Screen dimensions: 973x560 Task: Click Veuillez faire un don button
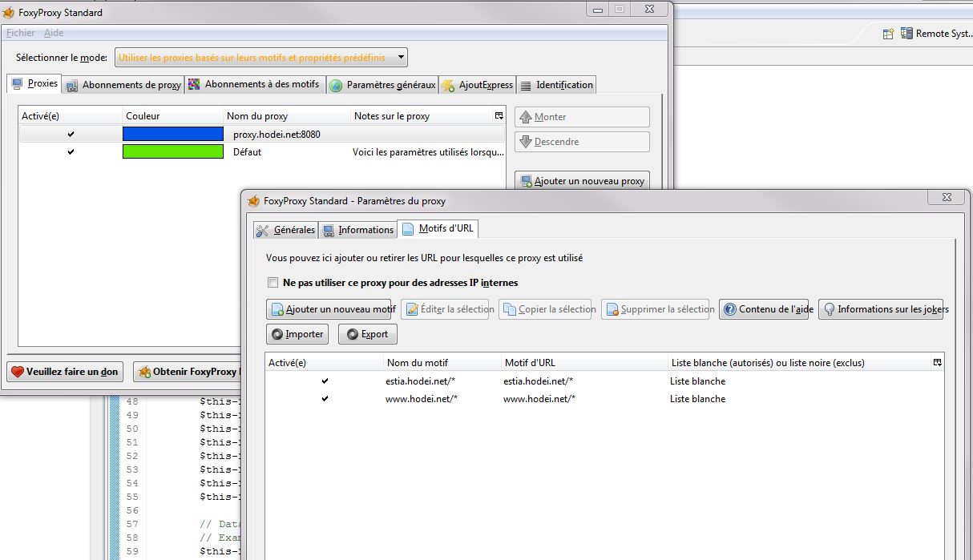pyautogui.click(x=64, y=371)
